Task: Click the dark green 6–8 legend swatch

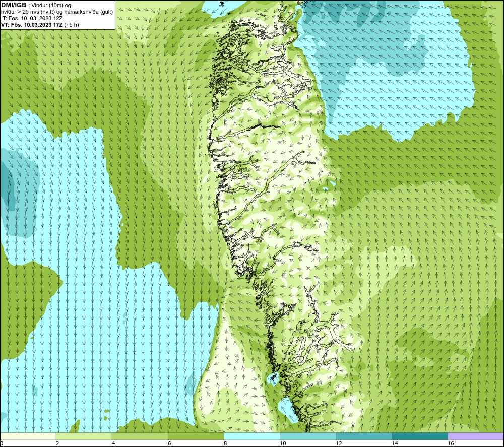Action: 196,436
